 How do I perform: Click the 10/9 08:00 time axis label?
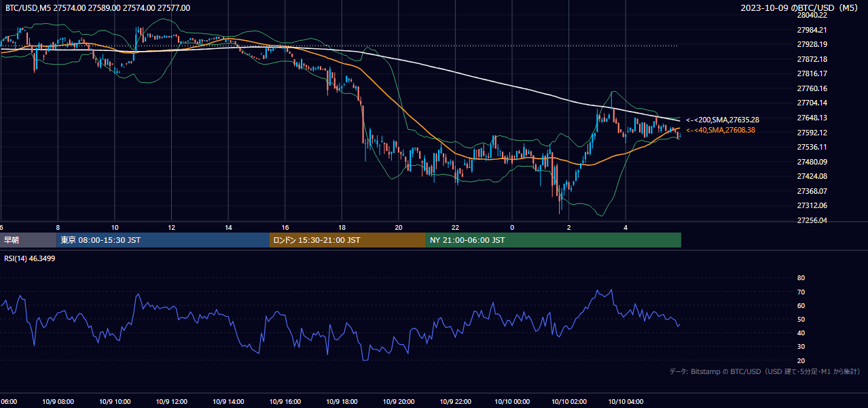point(58,402)
